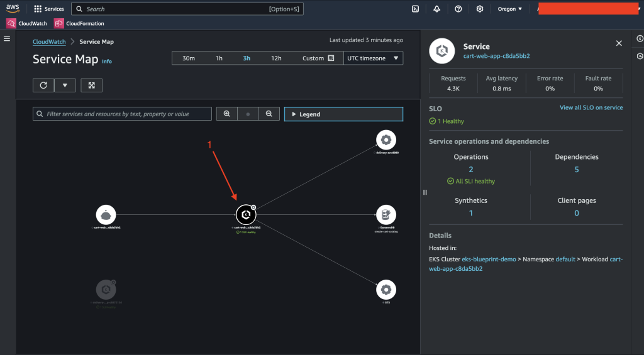Click the Service icon in panel header

click(x=442, y=51)
